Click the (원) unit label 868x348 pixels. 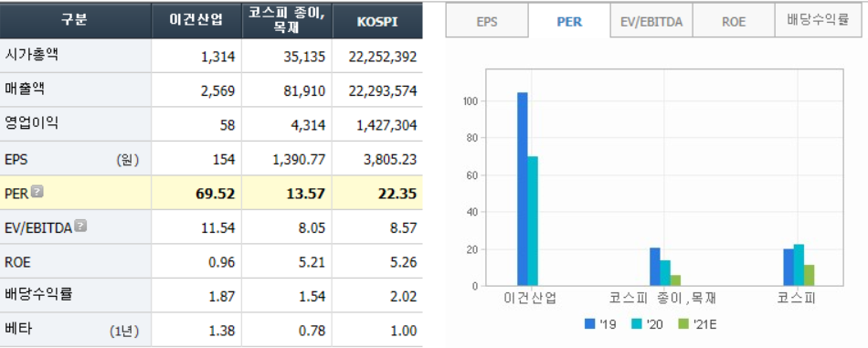[x=128, y=160]
